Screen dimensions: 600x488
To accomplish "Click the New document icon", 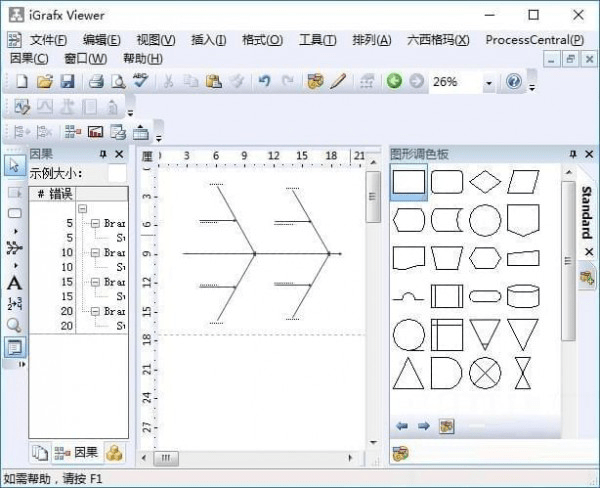I will [22, 82].
